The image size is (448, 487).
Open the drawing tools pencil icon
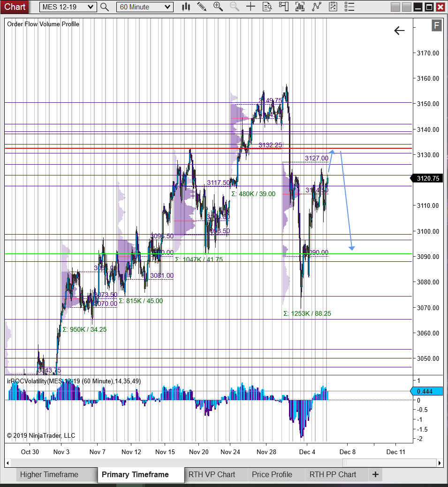point(202,7)
